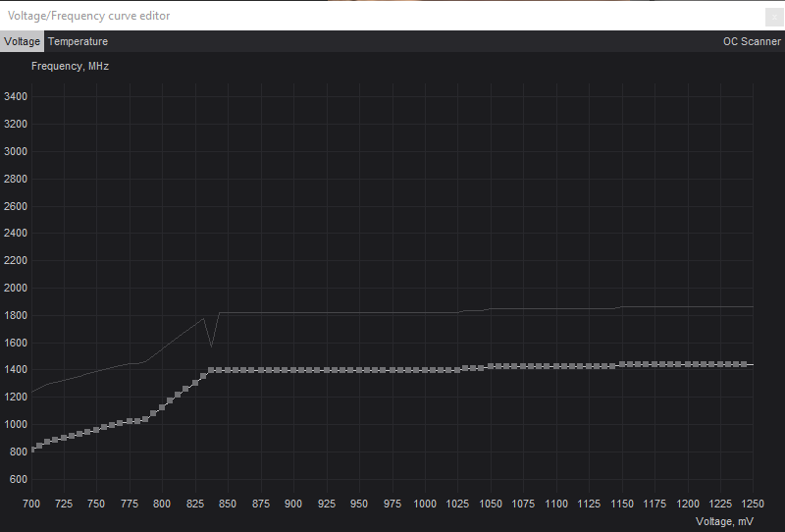Launch the OC Scanner

click(x=752, y=41)
